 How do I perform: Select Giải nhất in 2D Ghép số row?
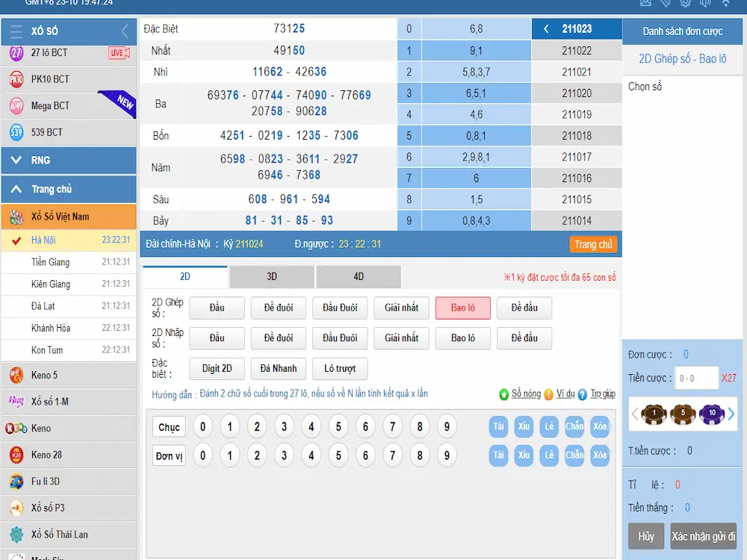point(401,308)
